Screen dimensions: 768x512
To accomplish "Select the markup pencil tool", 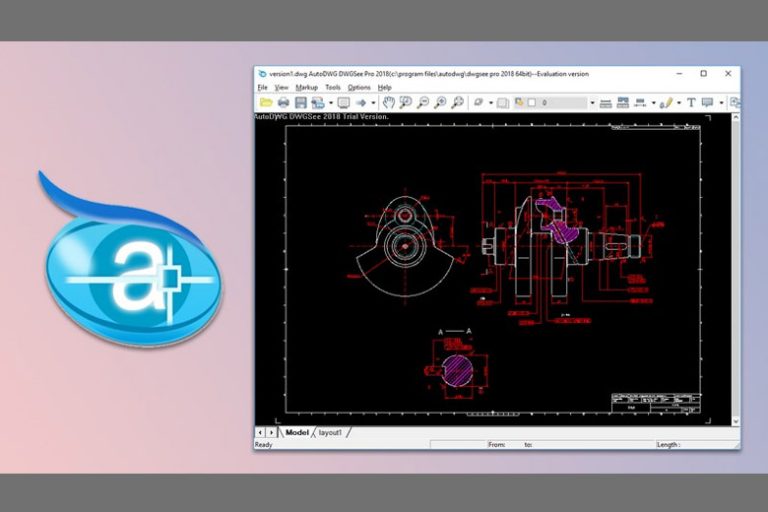I will [666, 102].
